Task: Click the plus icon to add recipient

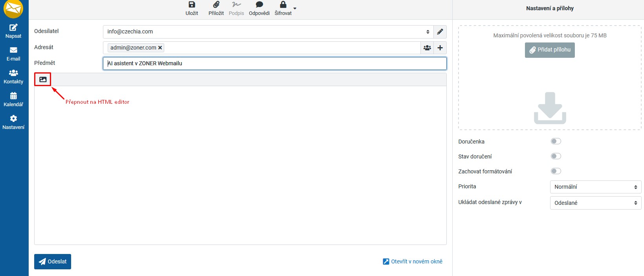Action: [x=440, y=48]
